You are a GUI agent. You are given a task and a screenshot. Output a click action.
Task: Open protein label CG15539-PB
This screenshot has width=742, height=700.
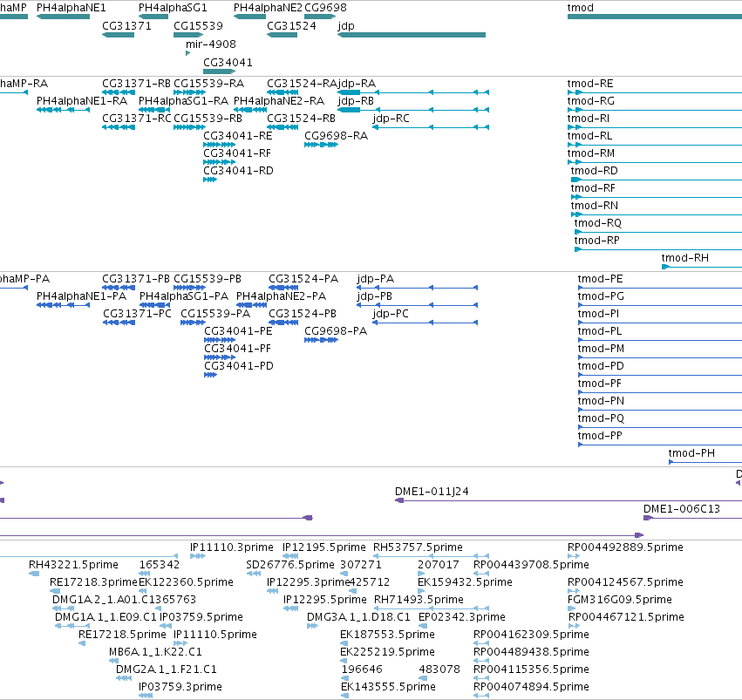point(208,279)
